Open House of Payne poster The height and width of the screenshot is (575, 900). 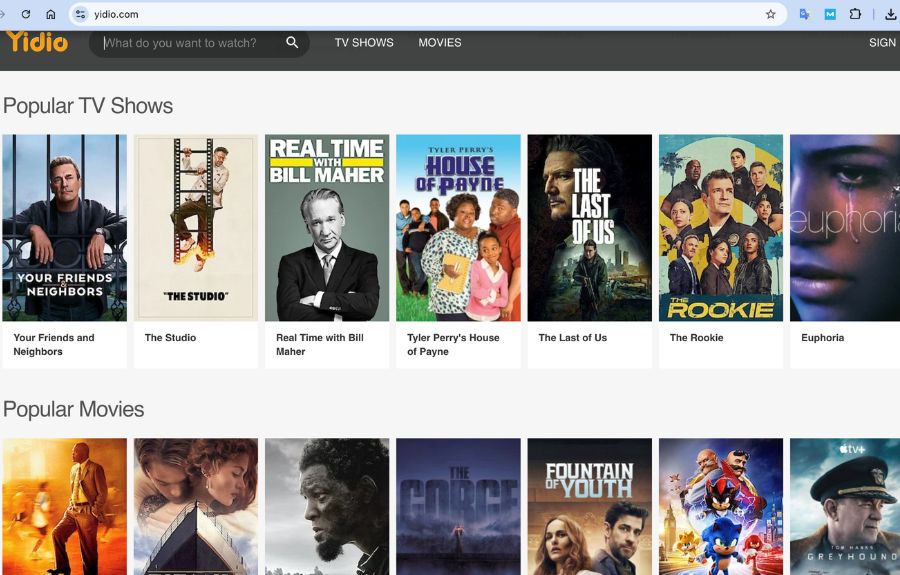[x=459, y=228]
